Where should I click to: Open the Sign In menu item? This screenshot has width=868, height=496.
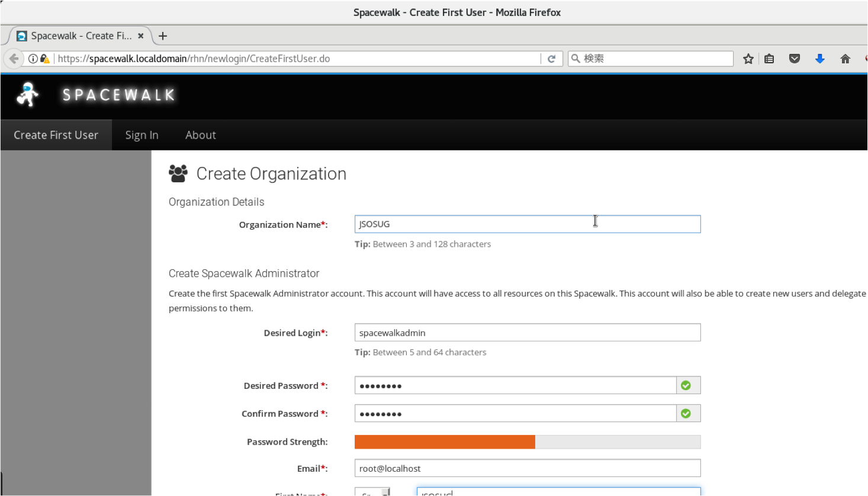point(142,135)
